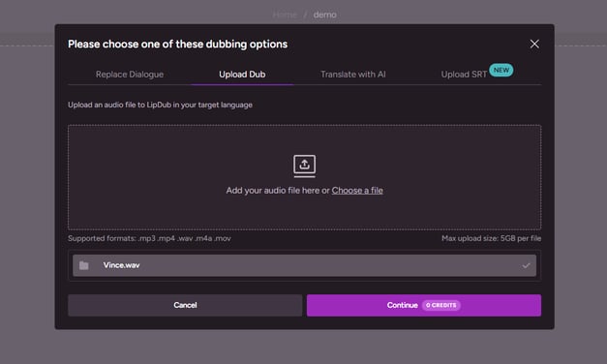Click the dialog title text
The height and width of the screenshot is (364, 607).
pyautogui.click(x=178, y=45)
